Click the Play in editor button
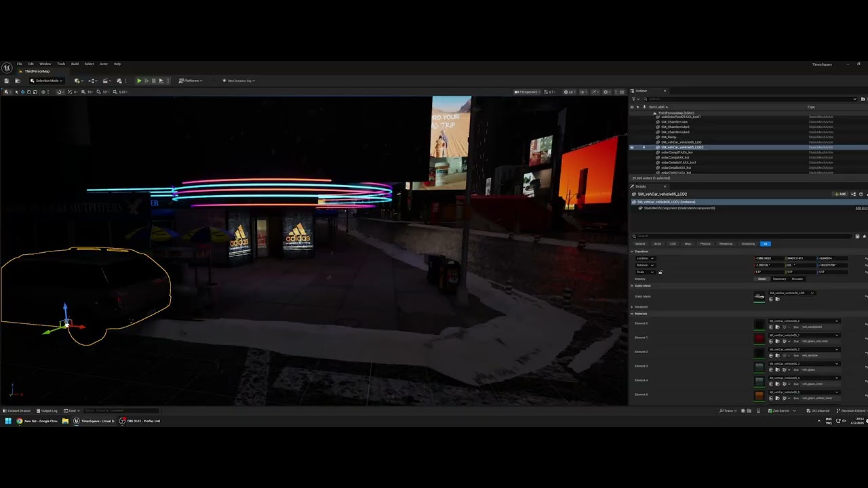 tap(139, 81)
